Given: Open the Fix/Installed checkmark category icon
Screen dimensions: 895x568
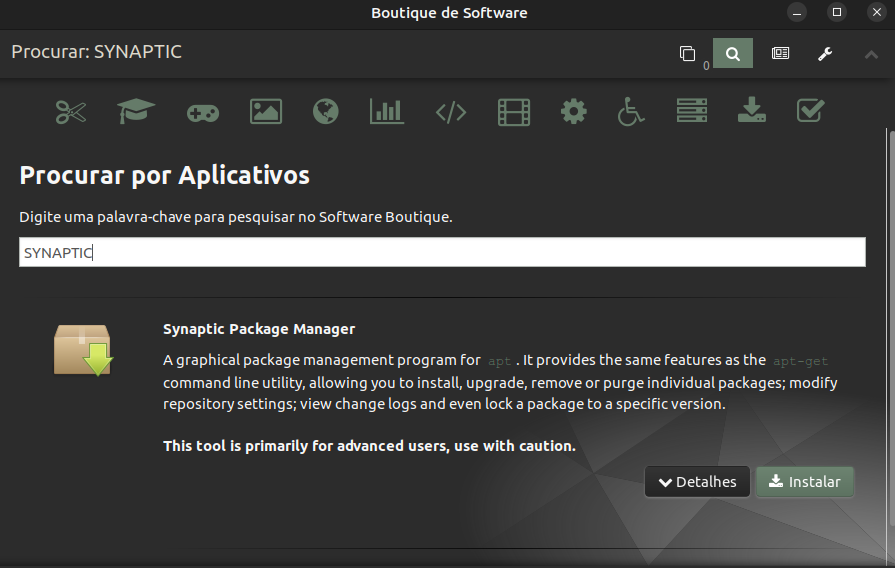Looking at the screenshot, I should 811,110.
